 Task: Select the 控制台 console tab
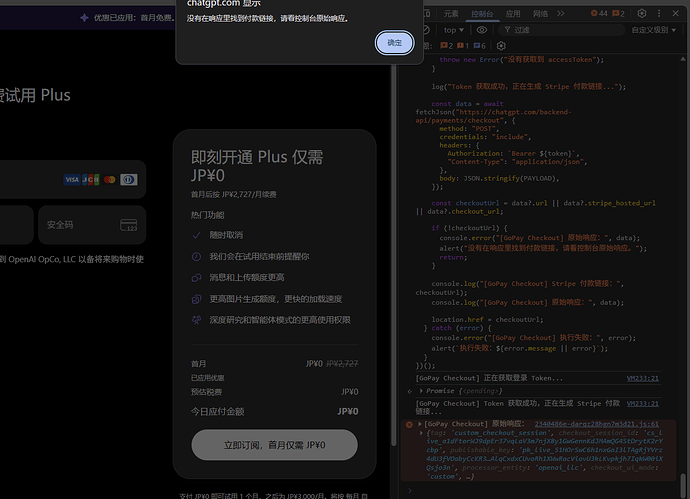tap(482, 14)
